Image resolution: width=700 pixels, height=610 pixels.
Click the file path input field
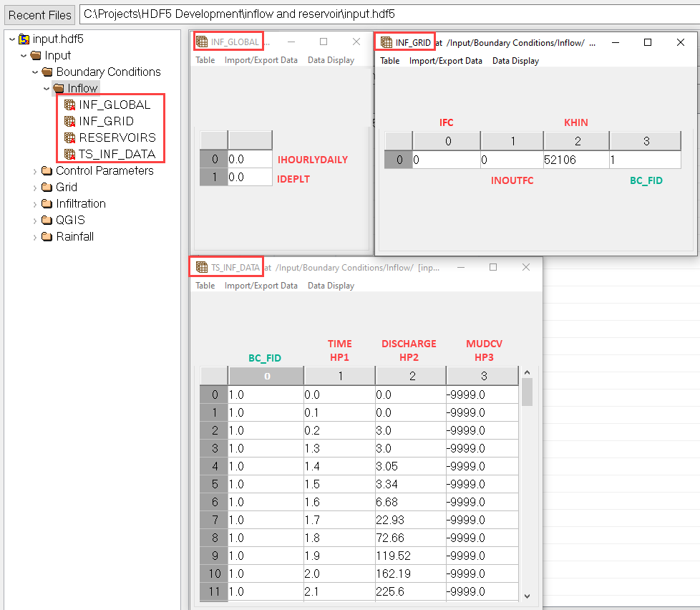pos(387,14)
